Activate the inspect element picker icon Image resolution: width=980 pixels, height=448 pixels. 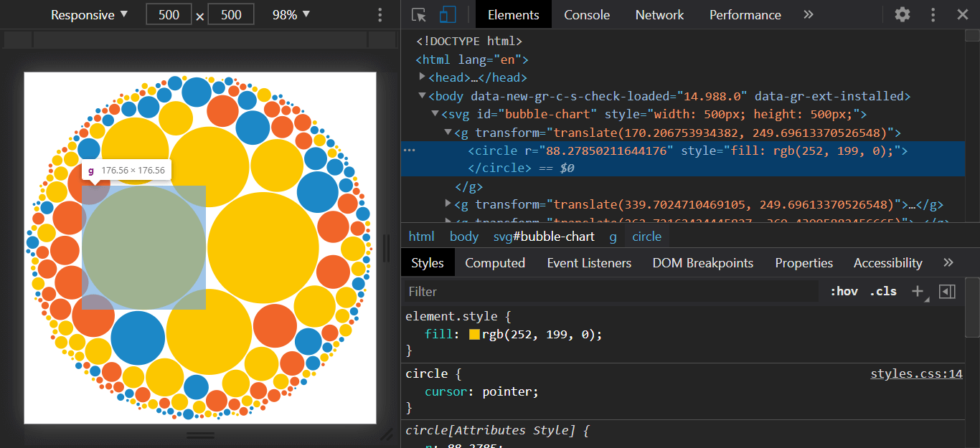419,15
